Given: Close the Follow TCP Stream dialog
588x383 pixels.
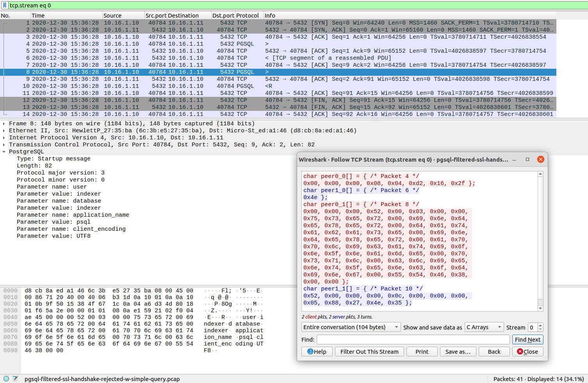Looking at the screenshot, I should (x=540, y=159).
